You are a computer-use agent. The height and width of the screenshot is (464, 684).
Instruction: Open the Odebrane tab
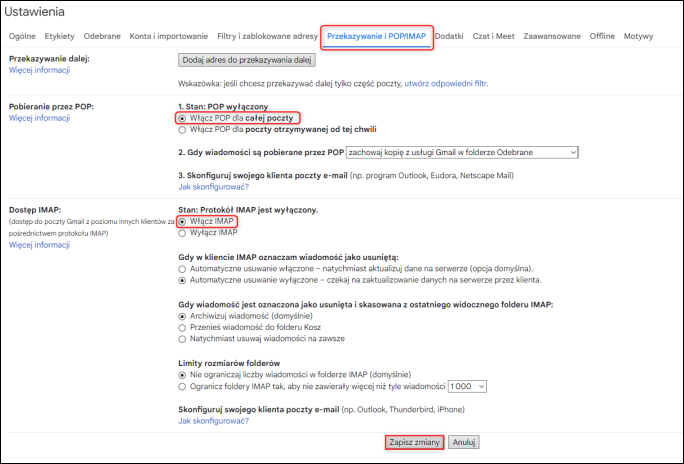102,36
